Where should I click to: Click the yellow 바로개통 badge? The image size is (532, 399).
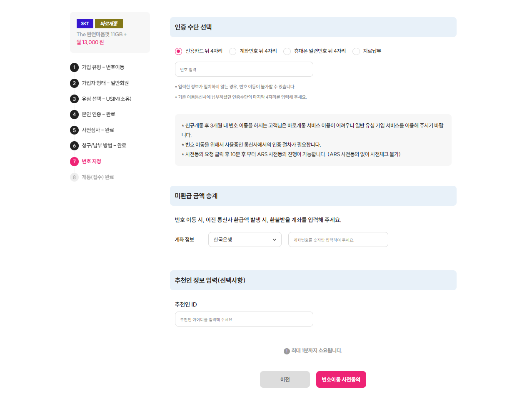pyautogui.click(x=108, y=23)
